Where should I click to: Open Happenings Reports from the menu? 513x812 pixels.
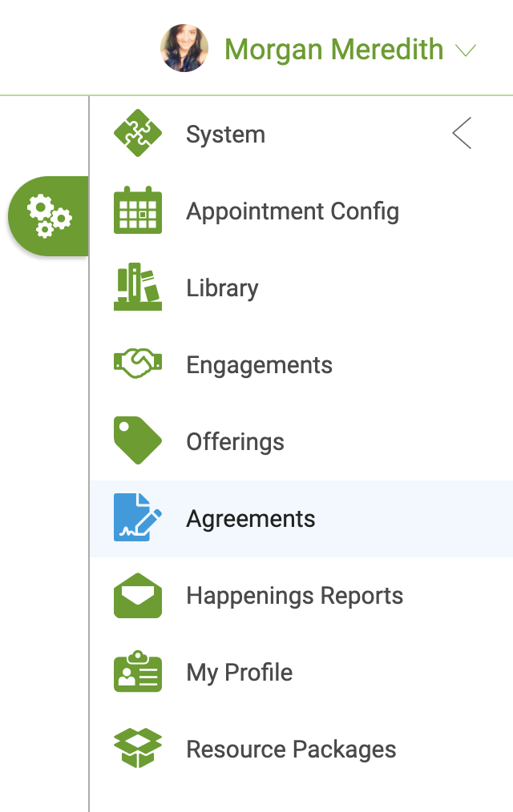[x=301, y=595]
